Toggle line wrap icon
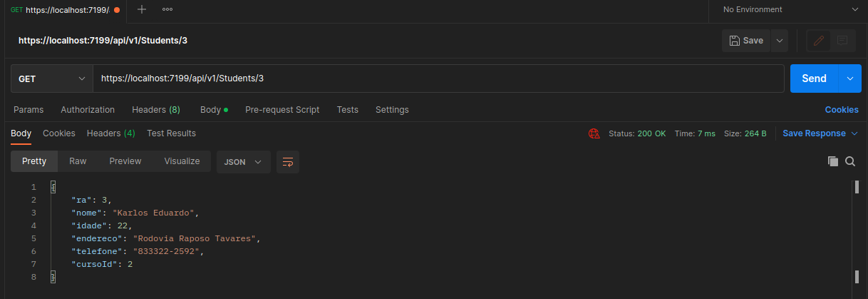Screen dimensions: 868x299 (x=288, y=162)
